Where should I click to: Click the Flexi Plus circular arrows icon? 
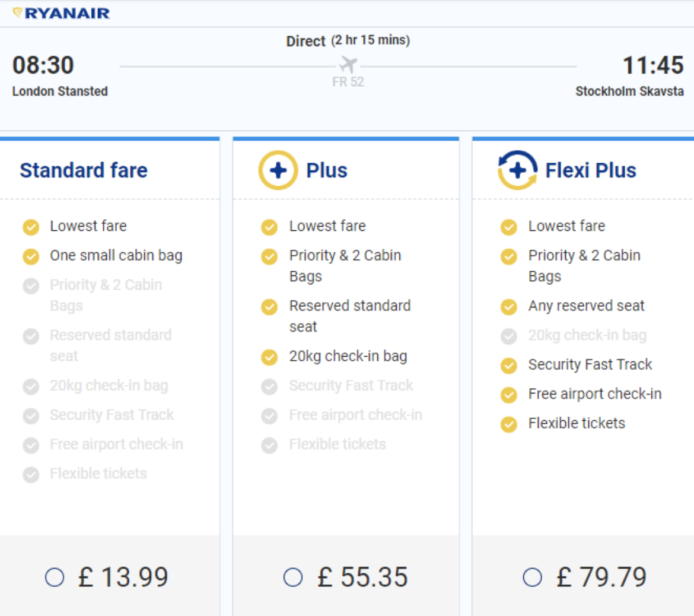point(517,170)
